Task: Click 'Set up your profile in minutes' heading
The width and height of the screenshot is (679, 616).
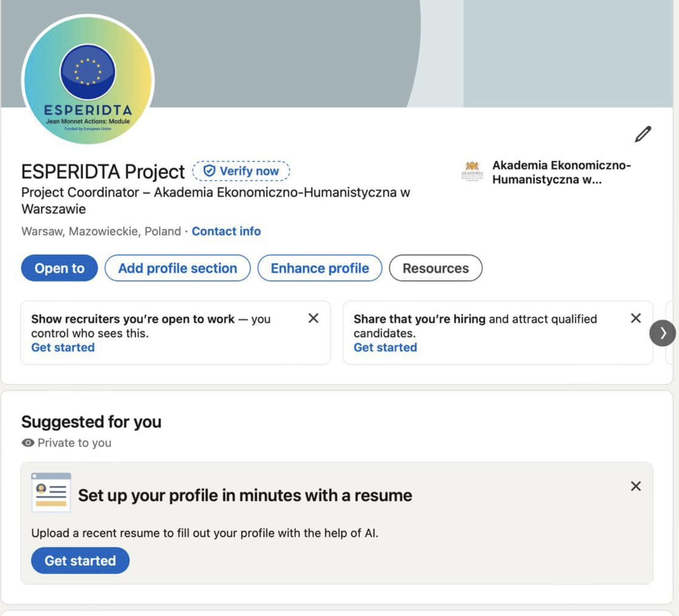Action: 245,496
